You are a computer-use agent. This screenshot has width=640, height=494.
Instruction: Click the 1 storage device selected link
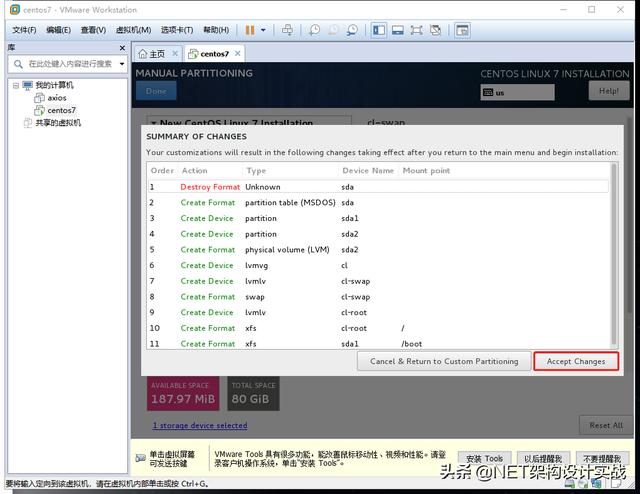pos(200,425)
